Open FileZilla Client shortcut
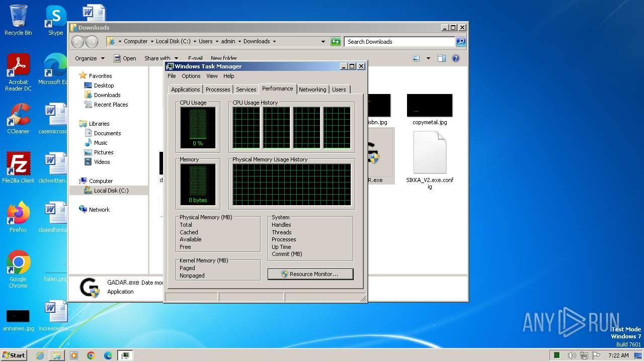Screen dimensions: 644x362 pos(18,168)
